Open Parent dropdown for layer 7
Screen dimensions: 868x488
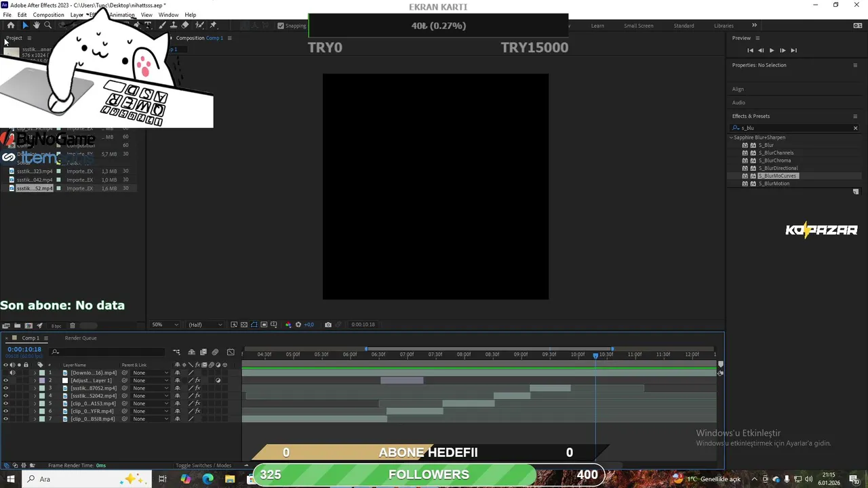150,419
